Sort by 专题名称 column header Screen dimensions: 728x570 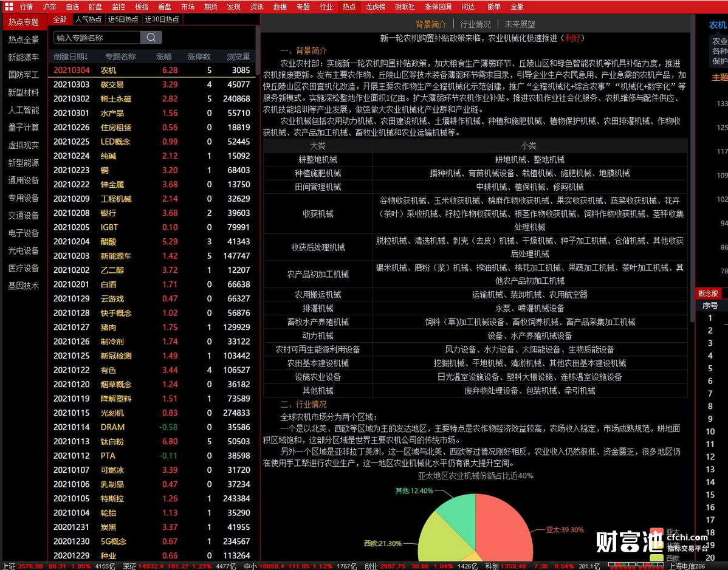point(120,57)
